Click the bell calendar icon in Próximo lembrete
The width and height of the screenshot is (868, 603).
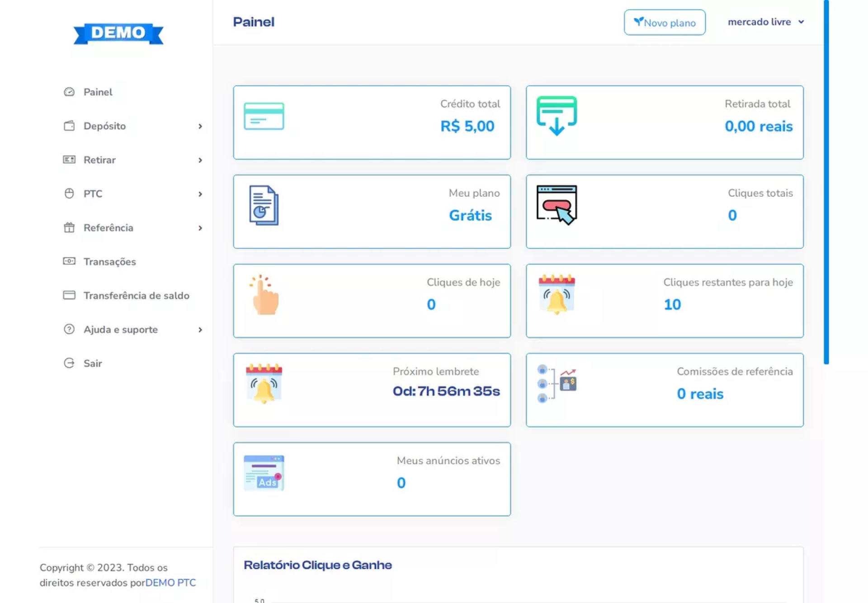(x=264, y=384)
